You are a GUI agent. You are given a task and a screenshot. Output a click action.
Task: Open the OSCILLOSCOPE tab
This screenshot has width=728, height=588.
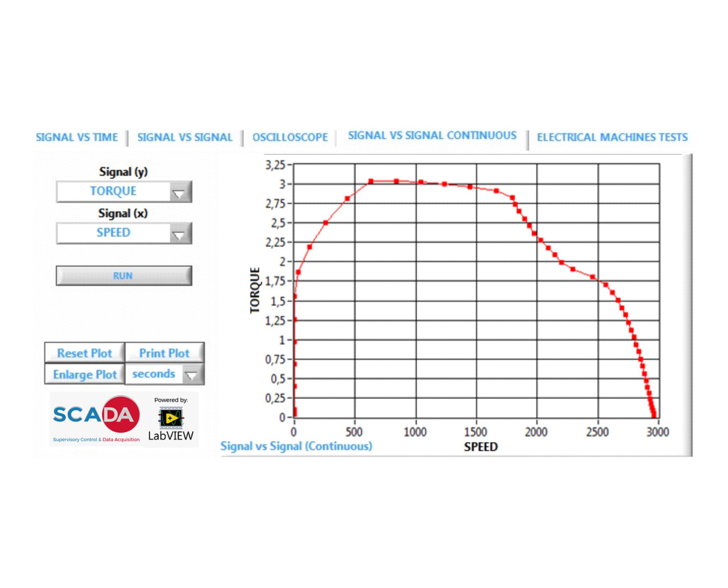point(290,137)
